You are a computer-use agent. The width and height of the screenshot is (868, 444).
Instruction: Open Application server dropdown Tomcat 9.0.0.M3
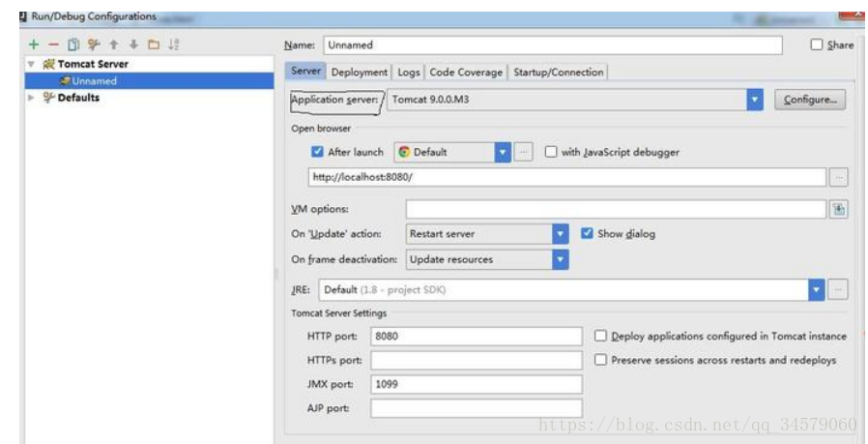[574, 100]
